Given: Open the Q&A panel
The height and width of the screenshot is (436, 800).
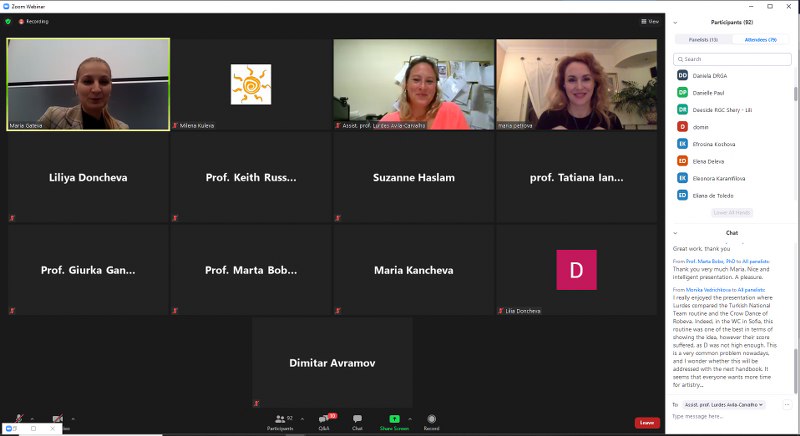Looking at the screenshot, I should (324, 421).
